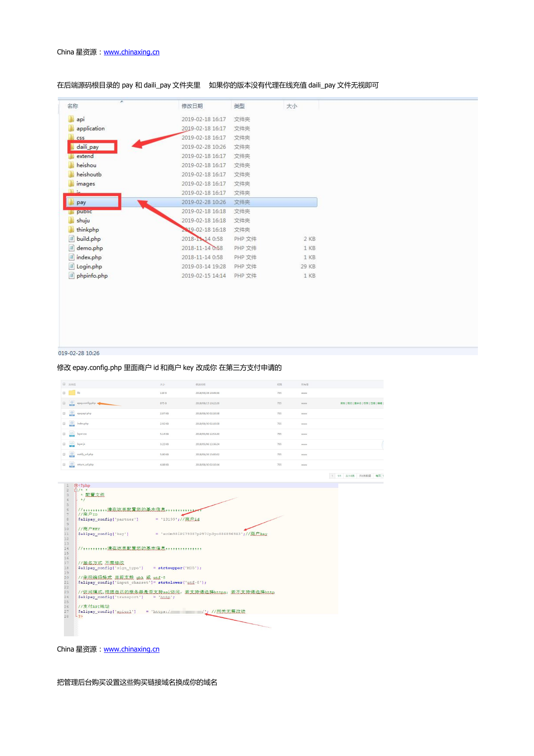The height and width of the screenshot is (756, 534).
Task: Open the shuju folder icon
Action: pyautogui.click(x=71, y=220)
